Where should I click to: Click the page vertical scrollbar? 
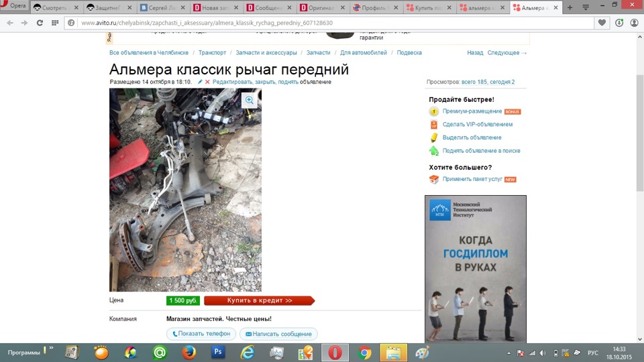(640, 133)
